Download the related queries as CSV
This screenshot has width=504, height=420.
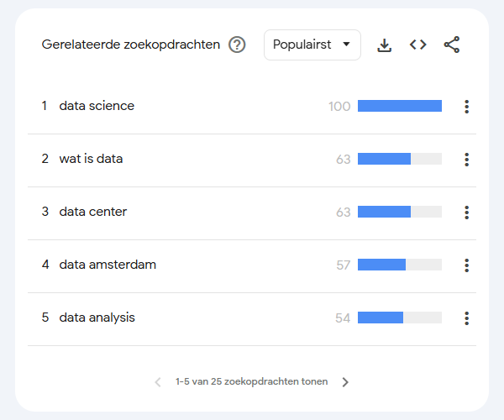385,45
